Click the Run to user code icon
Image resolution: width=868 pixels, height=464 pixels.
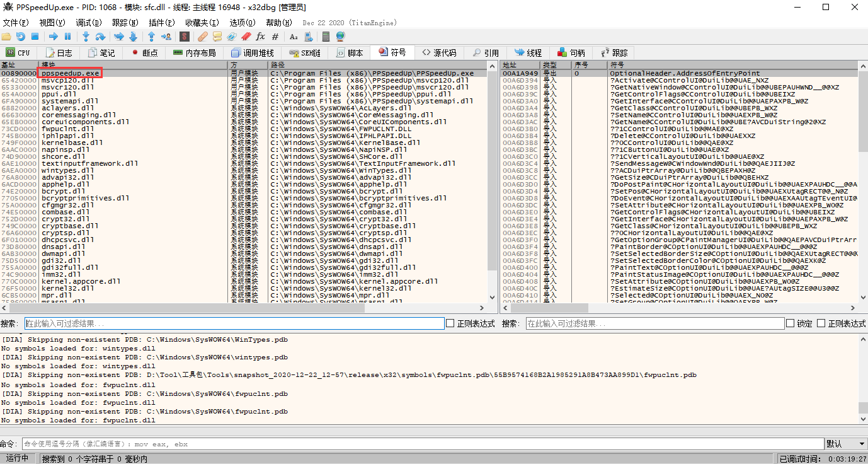pyautogui.click(x=166, y=37)
